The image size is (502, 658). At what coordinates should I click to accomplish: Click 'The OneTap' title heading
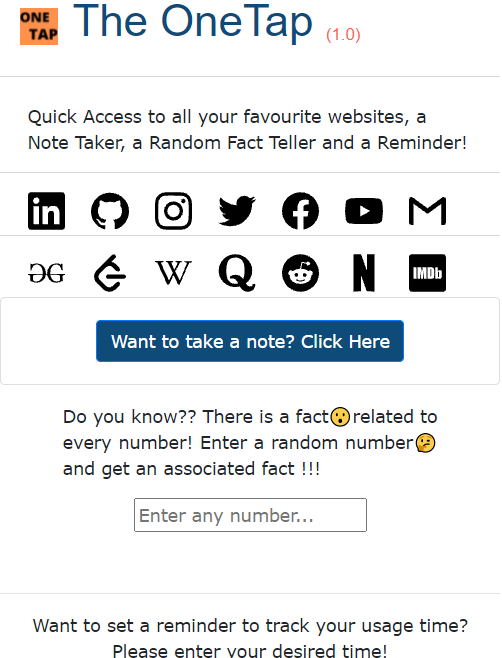point(193,21)
